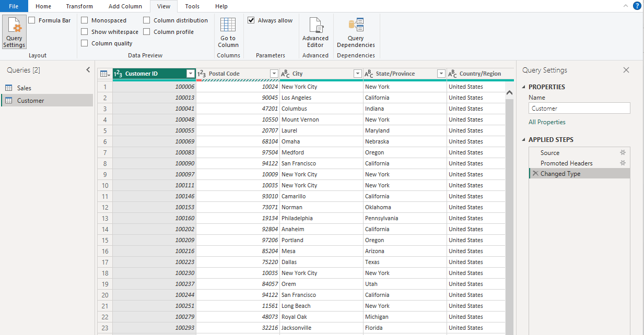This screenshot has height=335, width=644.
Task: Select row number 12 header
Action: (105, 207)
